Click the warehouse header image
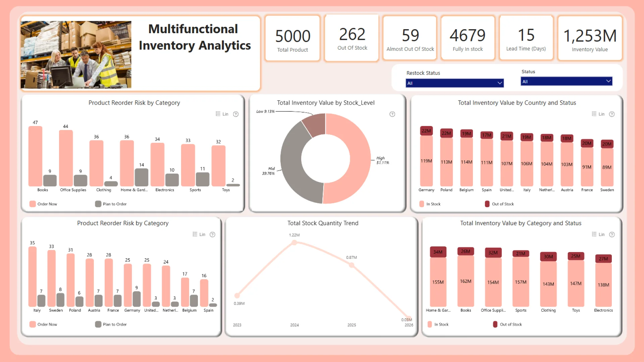The width and height of the screenshot is (644, 362). point(76,55)
